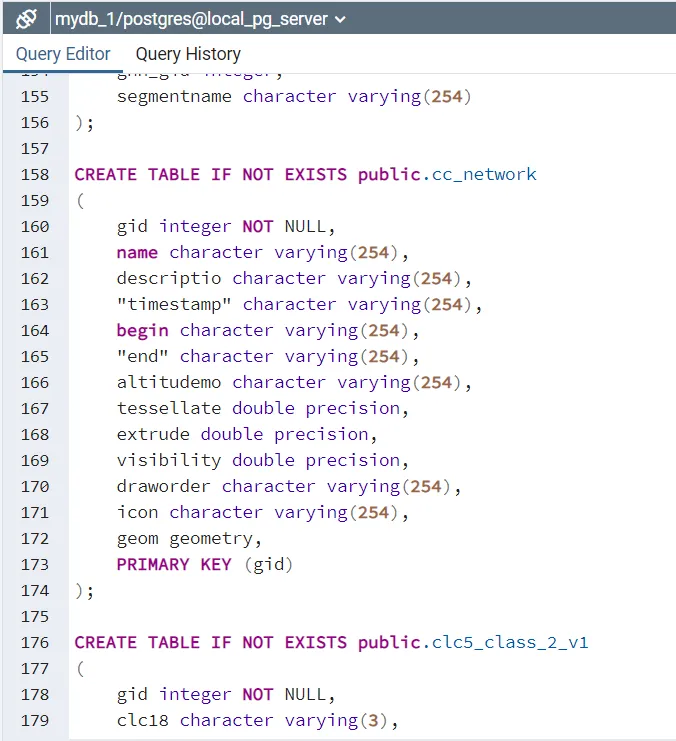The image size is (676, 741).
Task: Click the tessellate column name
Action: 169,408
